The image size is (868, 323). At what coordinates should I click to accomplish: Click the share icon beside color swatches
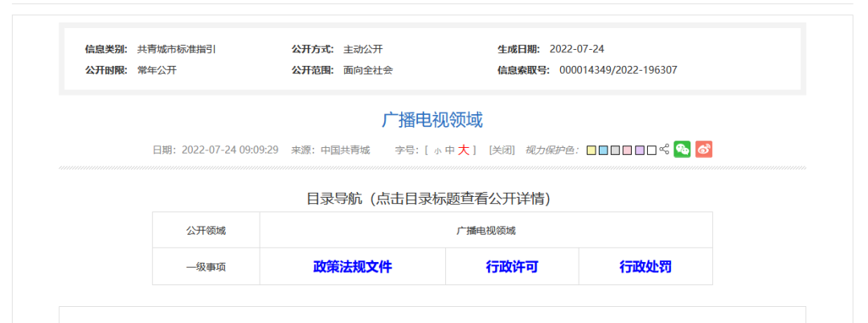(x=664, y=149)
